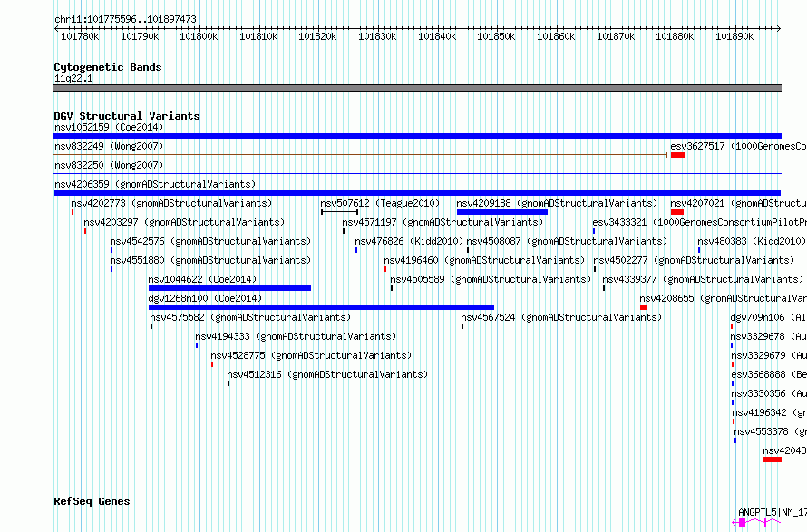This screenshot has height=532, width=807.
Task: Click the red esv3627517 variant bar
Action: (x=677, y=155)
